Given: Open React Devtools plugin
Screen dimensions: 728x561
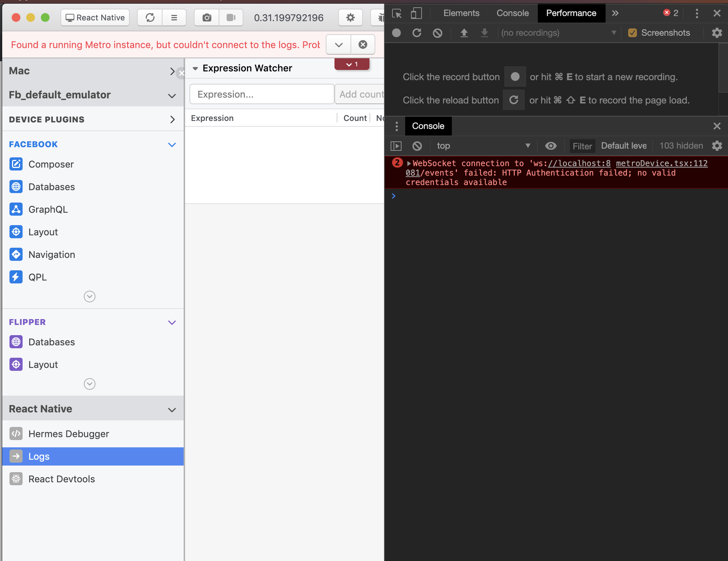Looking at the screenshot, I should 62,479.
